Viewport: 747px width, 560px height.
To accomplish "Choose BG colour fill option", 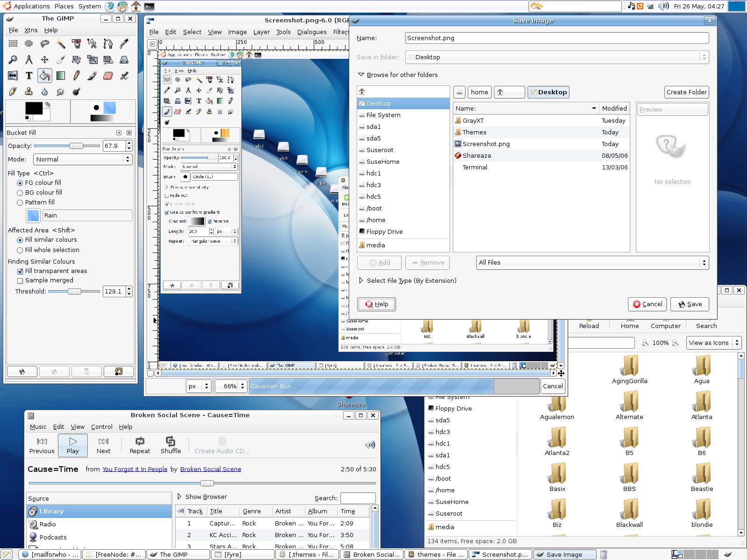I will click(39, 193).
